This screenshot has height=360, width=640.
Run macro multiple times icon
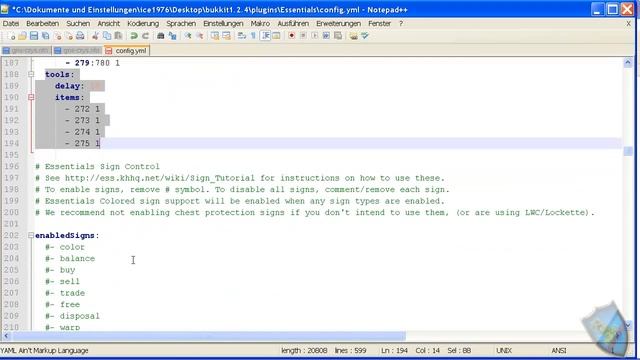coord(326,36)
